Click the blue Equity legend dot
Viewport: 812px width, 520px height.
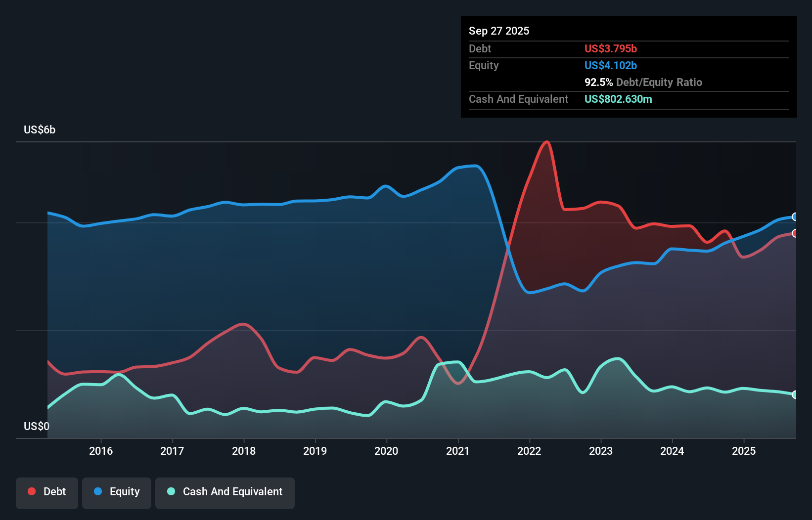[98, 491]
